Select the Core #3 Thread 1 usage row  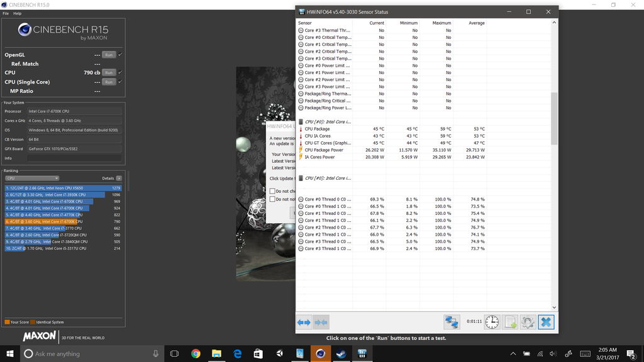(391, 248)
